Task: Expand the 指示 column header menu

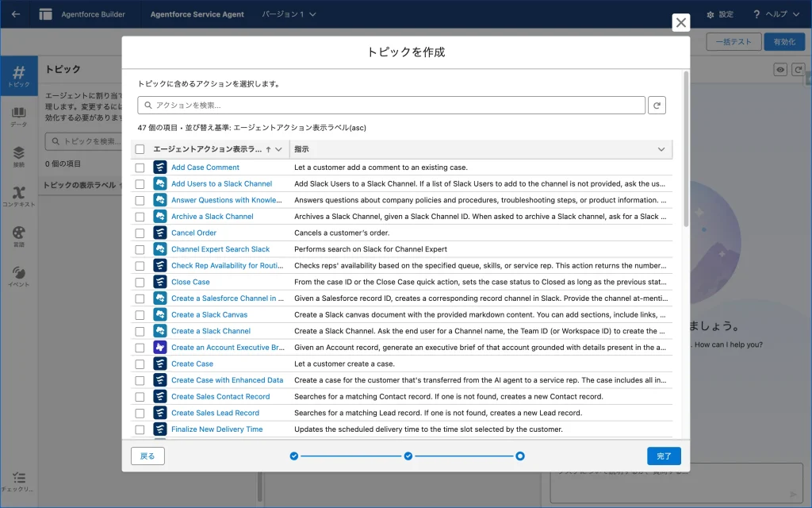Action: [x=661, y=149]
